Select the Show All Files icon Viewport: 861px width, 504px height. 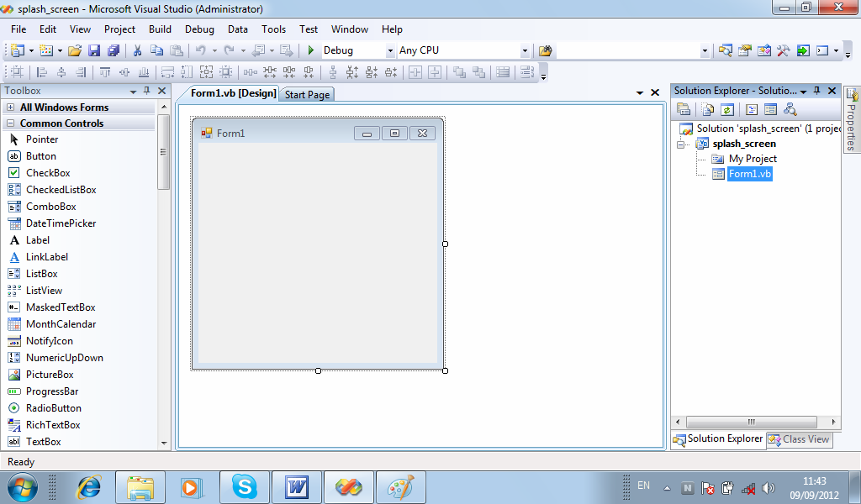point(708,109)
